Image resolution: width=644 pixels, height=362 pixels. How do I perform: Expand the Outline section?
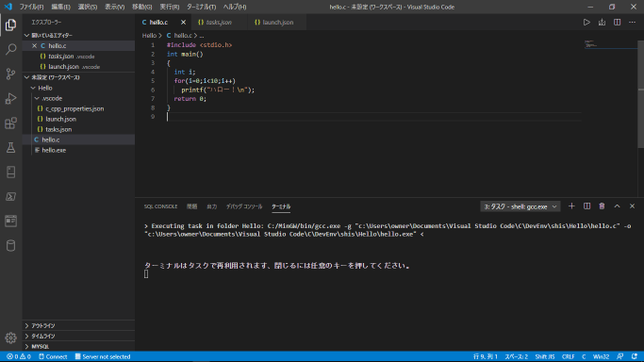pos(78,325)
